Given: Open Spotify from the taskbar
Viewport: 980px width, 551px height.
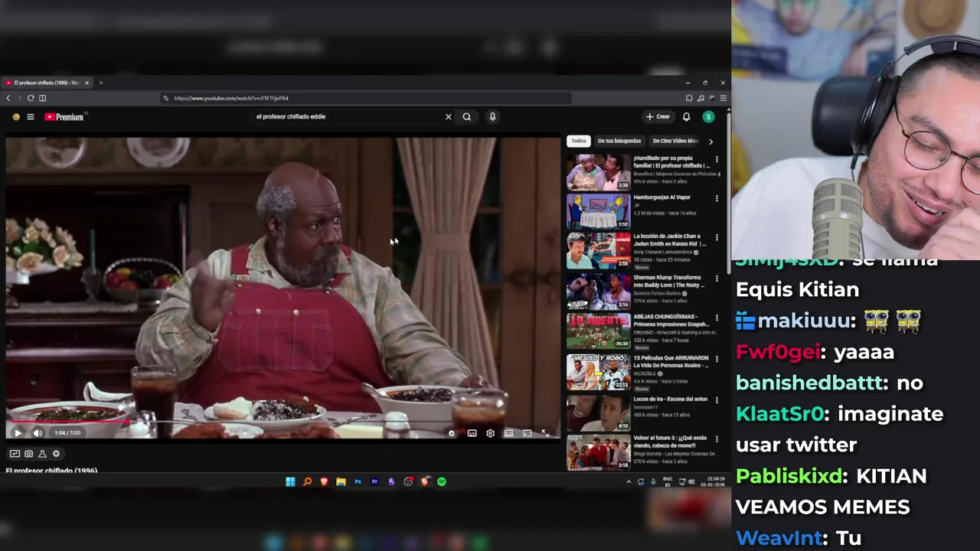Looking at the screenshot, I should coord(442,481).
